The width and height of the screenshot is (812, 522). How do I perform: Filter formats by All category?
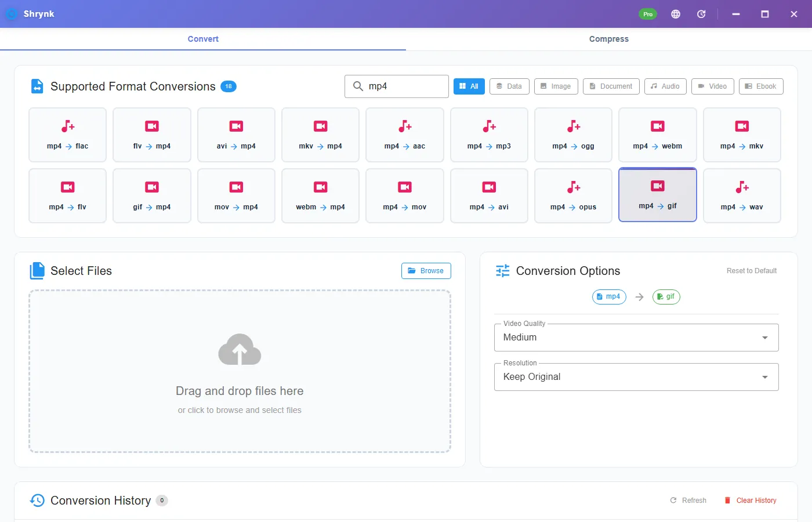pyautogui.click(x=469, y=86)
